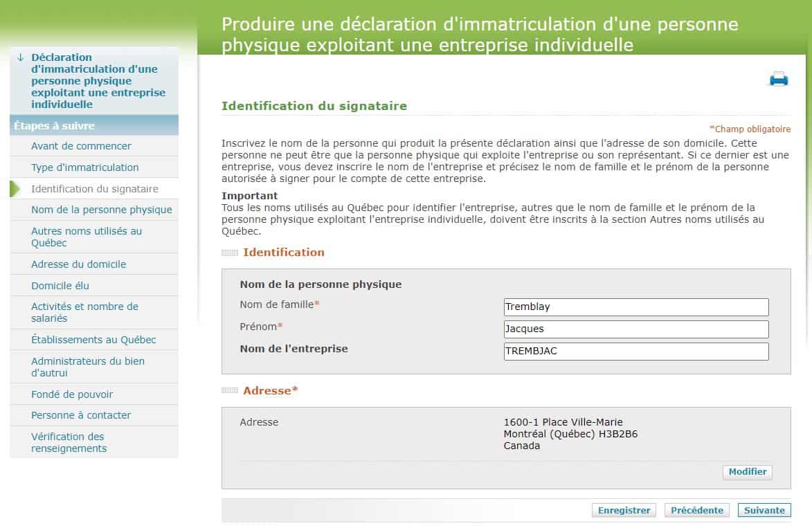The width and height of the screenshot is (812, 528).
Task: Click the green arrow marking the current step
Action: point(16,188)
